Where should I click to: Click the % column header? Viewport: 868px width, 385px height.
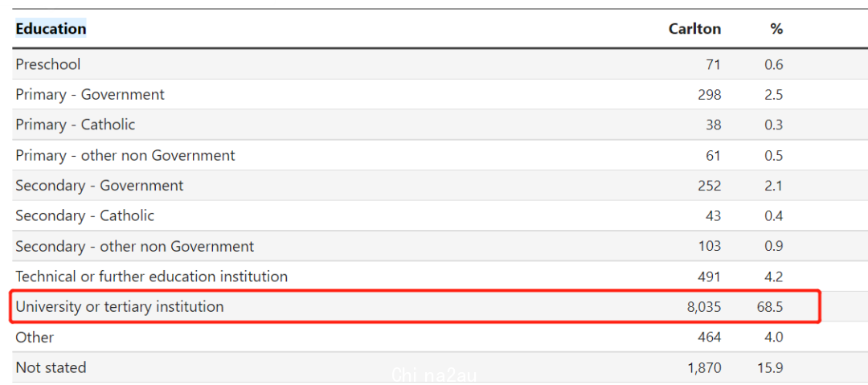pos(776,29)
